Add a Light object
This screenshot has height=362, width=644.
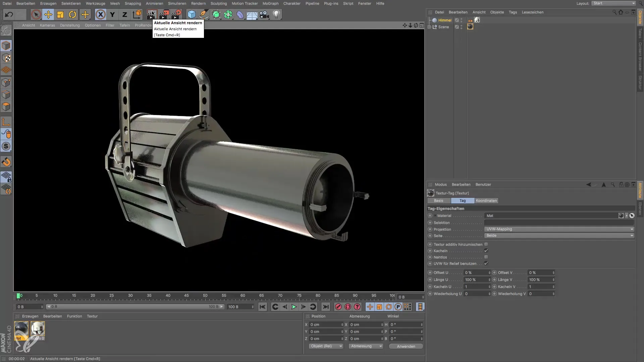click(276, 14)
